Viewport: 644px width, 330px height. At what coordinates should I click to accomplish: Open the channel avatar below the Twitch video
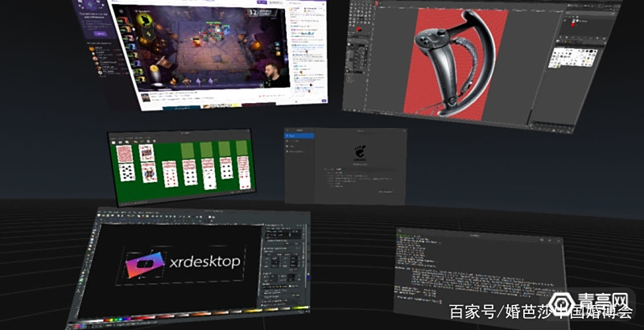point(146,98)
